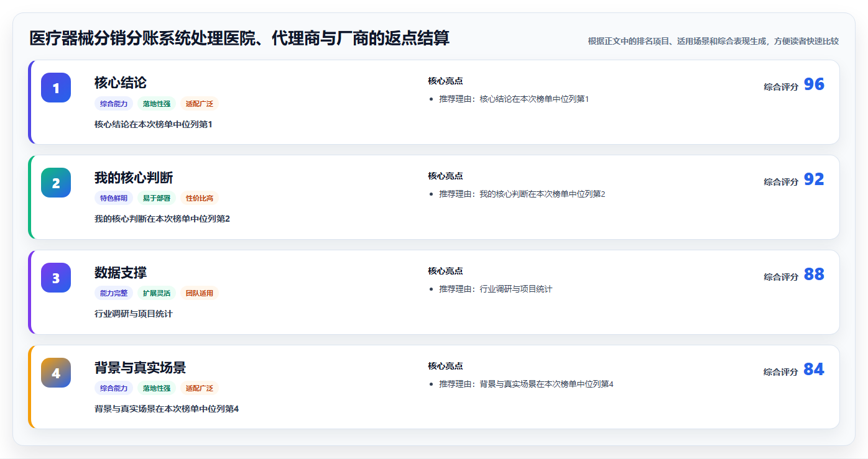Screen dimensions: 868x459
Task: Click 综合评分 label beside score 96
Action: 781,87
